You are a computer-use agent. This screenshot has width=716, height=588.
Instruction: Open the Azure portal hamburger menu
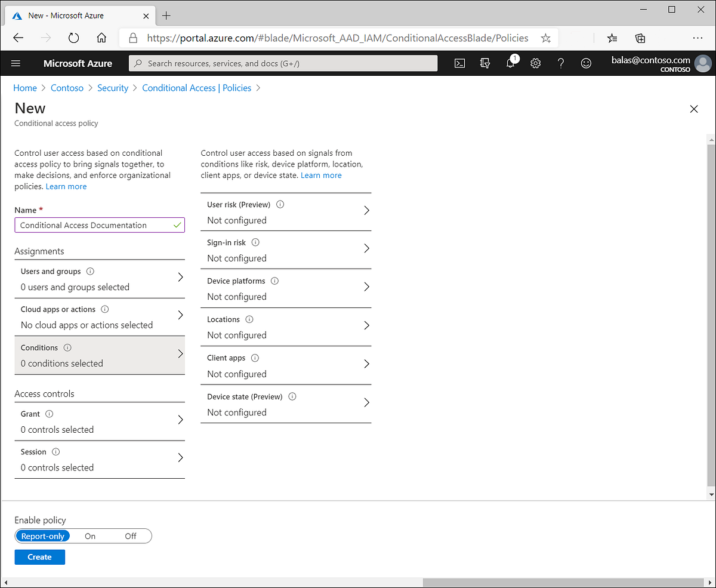(16, 63)
